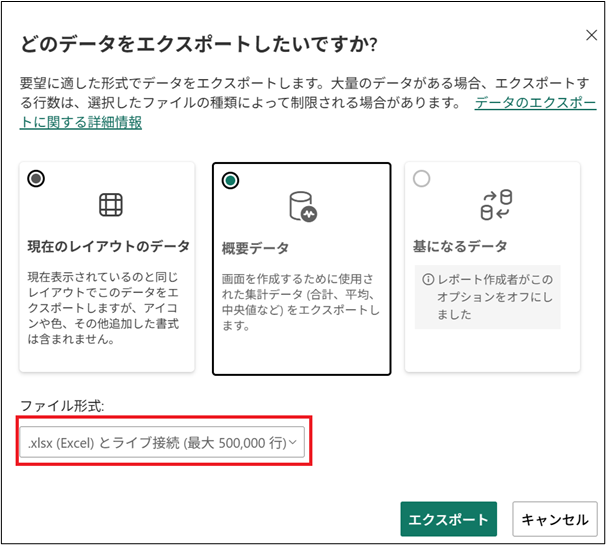Image resolution: width=606 pixels, height=545 pixels.
Task: Select the 基になるデータ radio button
Action: click(421, 179)
